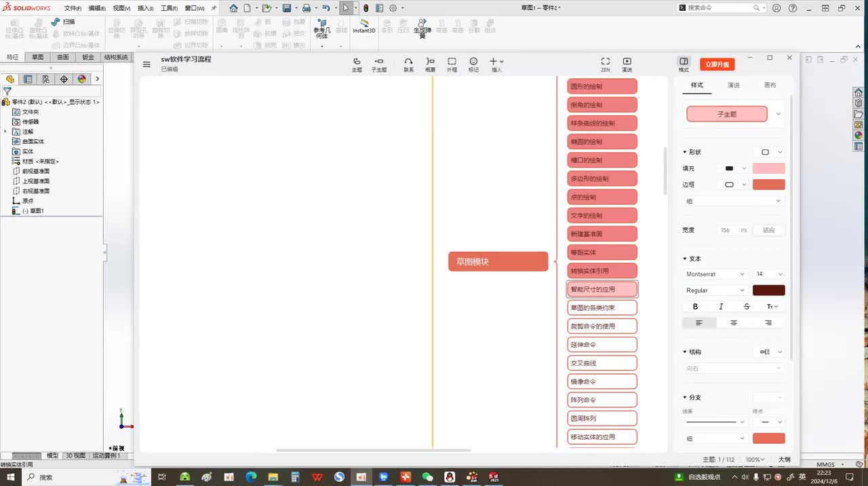Switch to the Sheet Metal (钣金) tab
The image size is (868, 486).
coord(88,58)
